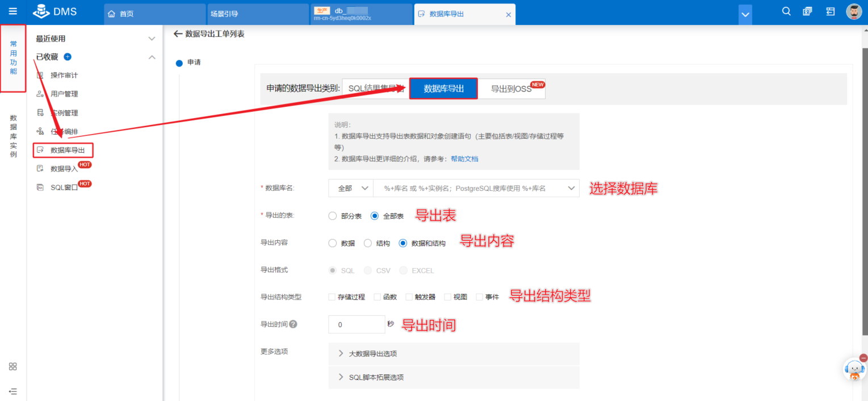
Task: Click the home icon on 首页 tab
Action: pos(112,14)
